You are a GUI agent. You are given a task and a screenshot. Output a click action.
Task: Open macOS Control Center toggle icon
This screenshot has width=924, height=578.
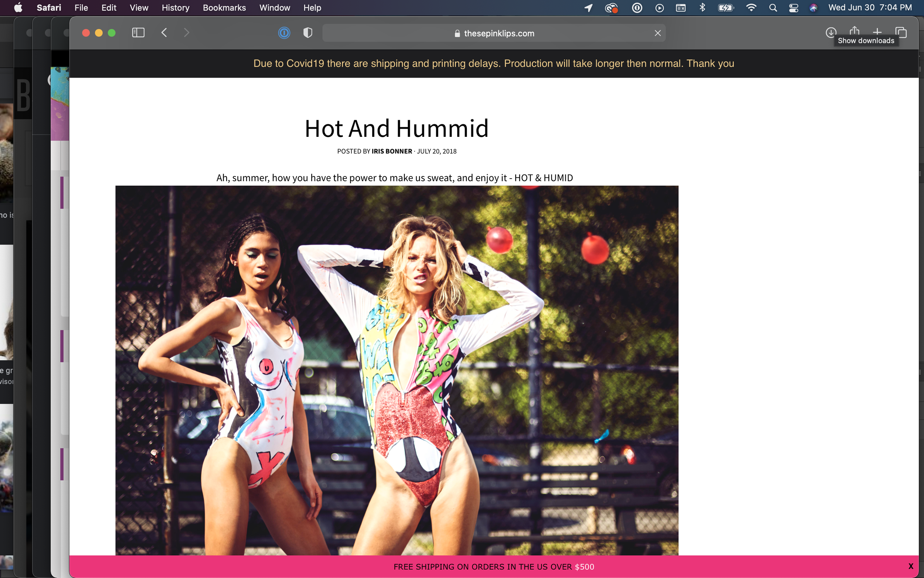(x=794, y=8)
